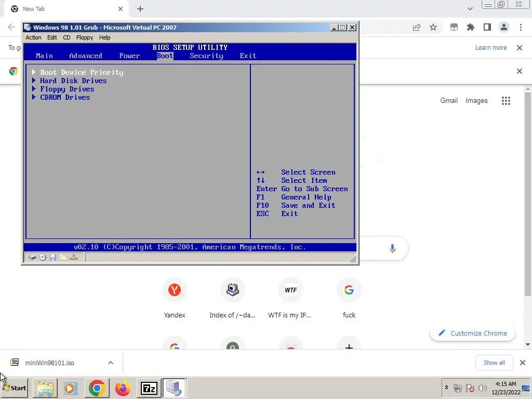Click the floppy disk status icon in Virtual PC
Screen dimensions: 532x399
coord(52,258)
